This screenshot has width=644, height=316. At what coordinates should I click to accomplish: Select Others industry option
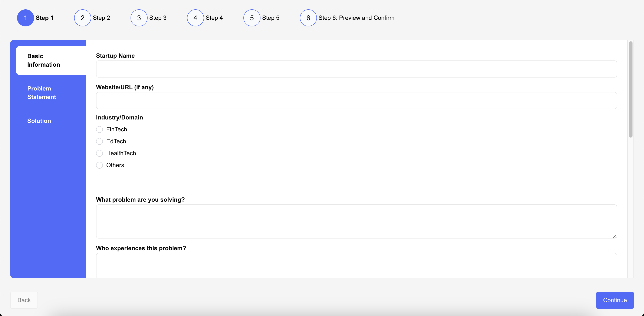point(99,165)
